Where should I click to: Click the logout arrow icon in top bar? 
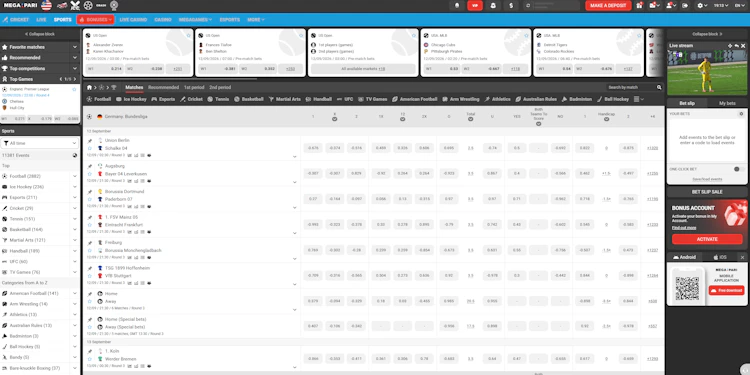coord(685,6)
